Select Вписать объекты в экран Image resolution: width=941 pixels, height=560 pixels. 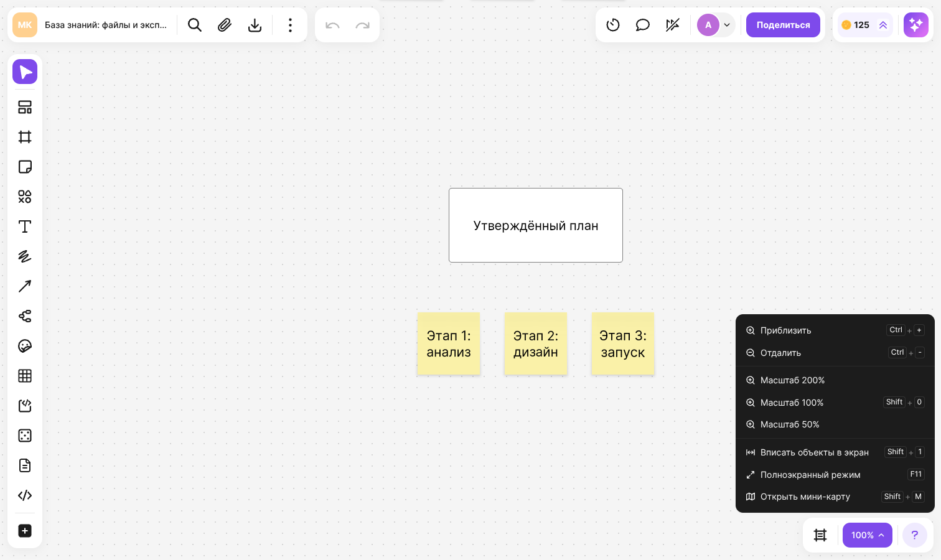[835, 452]
